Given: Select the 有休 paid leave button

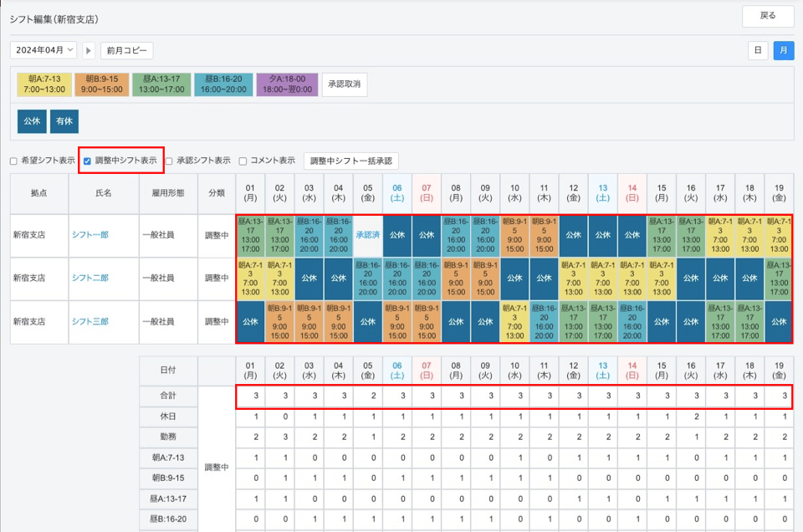Looking at the screenshot, I should pos(64,121).
